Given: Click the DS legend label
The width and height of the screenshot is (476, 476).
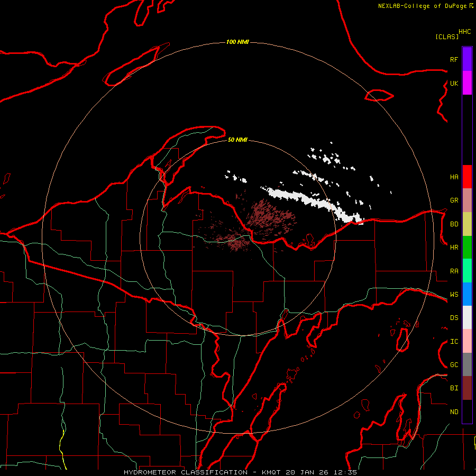Looking at the screenshot, I should (x=454, y=318).
